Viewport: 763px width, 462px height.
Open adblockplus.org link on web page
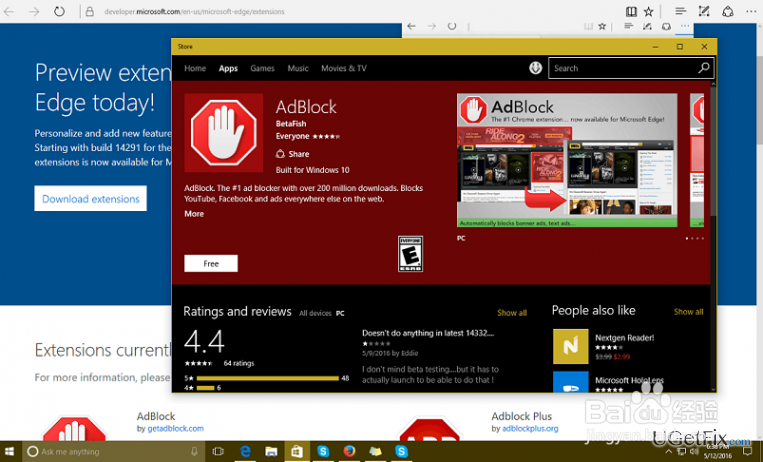click(530, 428)
